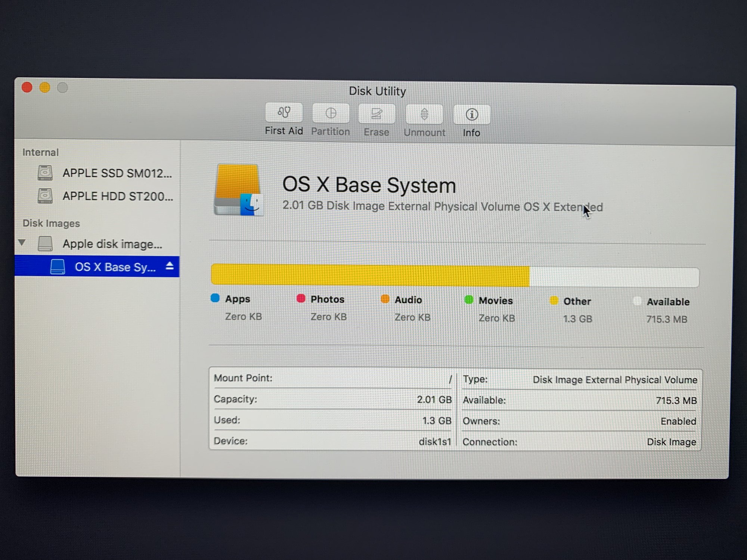Click the yellow Other legend dot
747x560 pixels.
tap(554, 301)
